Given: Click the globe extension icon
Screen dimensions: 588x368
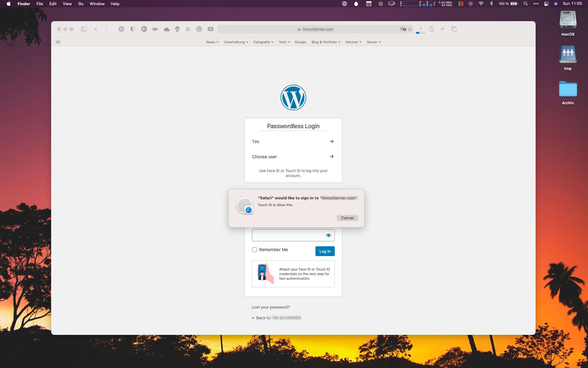Looking at the screenshot, I should (x=199, y=29).
